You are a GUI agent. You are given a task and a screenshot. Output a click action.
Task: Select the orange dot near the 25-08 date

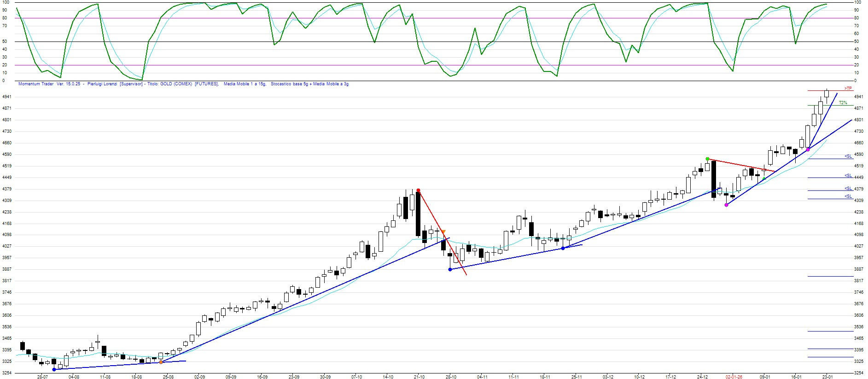click(160, 362)
